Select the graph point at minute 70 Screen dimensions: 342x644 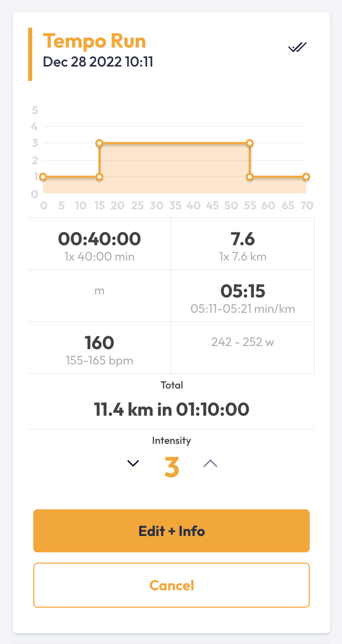pos(306,177)
